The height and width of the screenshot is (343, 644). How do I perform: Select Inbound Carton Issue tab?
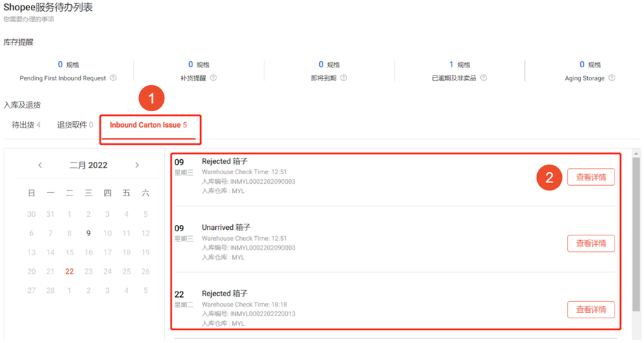(148, 125)
